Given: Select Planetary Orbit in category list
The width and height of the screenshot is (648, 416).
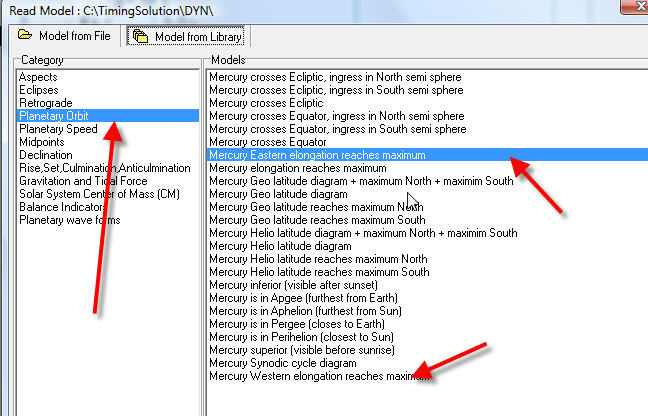Looking at the screenshot, I should tap(57, 116).
